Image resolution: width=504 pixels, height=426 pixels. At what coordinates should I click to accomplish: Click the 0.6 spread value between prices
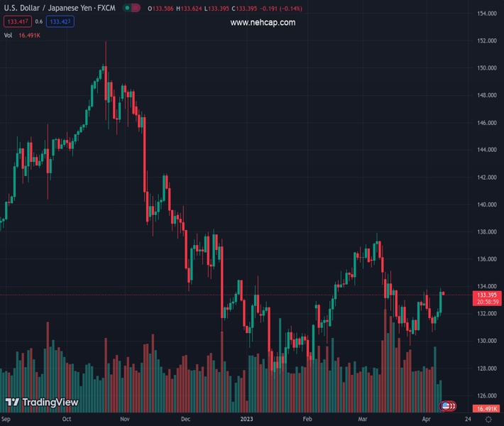[x=39, y=21]
